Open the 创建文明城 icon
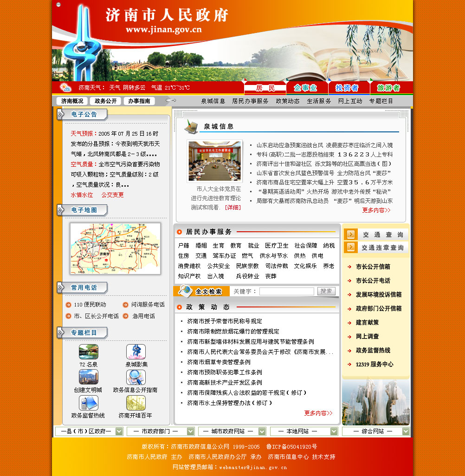The width and height of the screenshot is (465, 476). pos(88,377)
